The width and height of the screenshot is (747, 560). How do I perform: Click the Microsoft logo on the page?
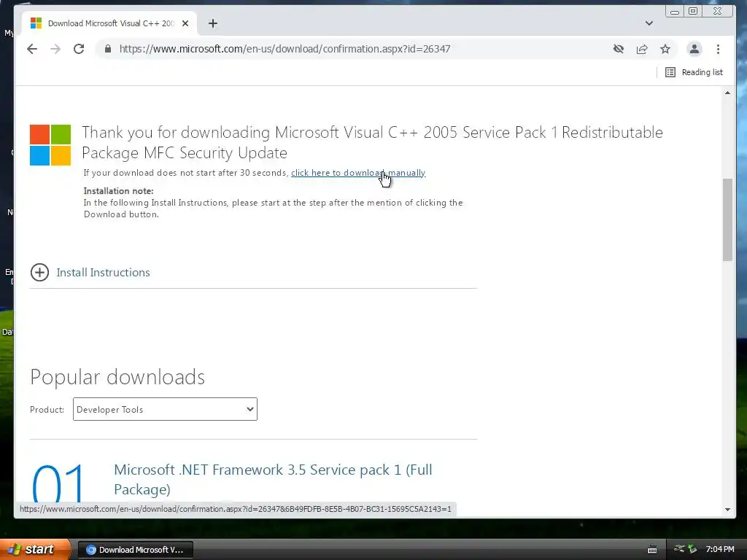tap(50, 145)
